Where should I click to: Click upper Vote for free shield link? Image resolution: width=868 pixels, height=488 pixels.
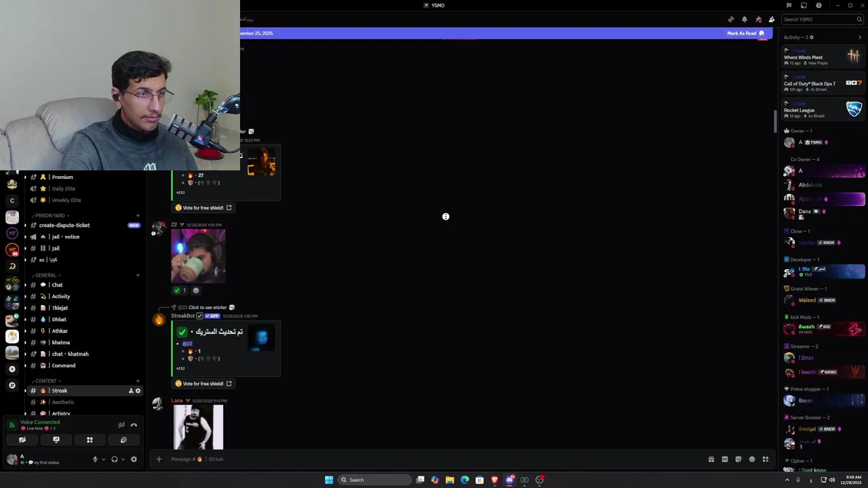203,207
